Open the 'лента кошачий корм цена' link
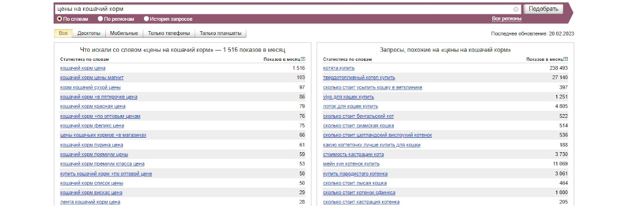 pos(90,202)
